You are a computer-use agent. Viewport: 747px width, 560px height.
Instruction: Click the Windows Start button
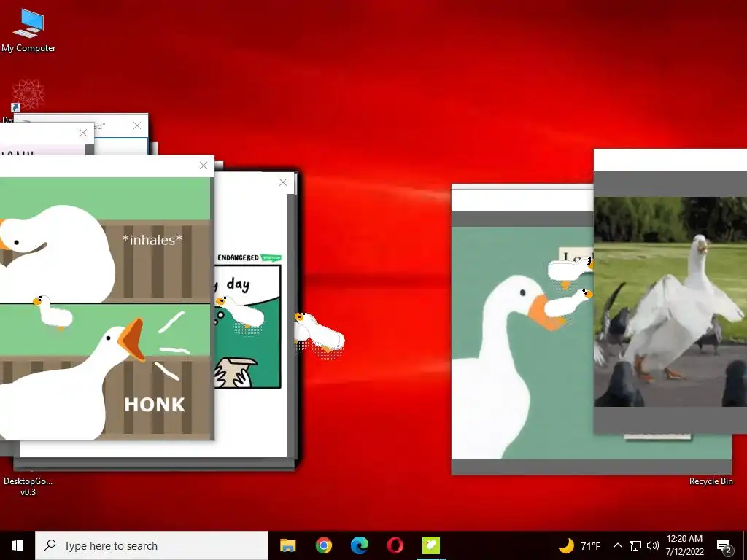point(18,545)
